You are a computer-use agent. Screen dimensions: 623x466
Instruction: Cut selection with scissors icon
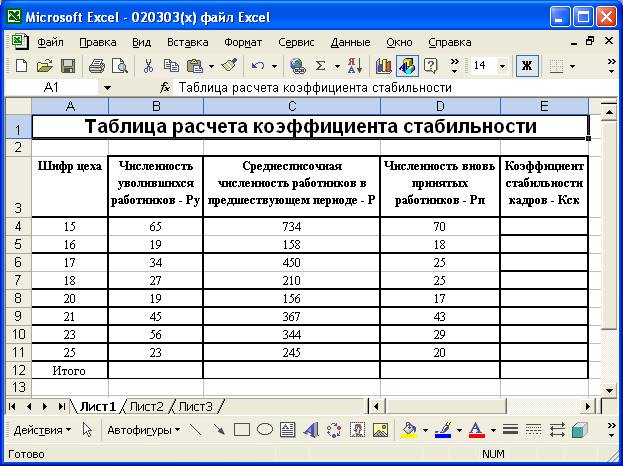point(148,66)
